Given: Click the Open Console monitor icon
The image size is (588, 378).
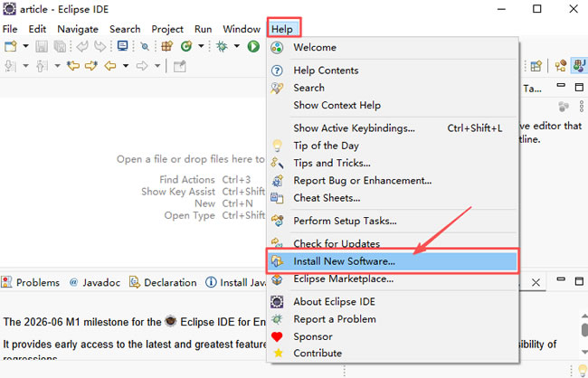Looking at the screenshot, I should [122, 46].
